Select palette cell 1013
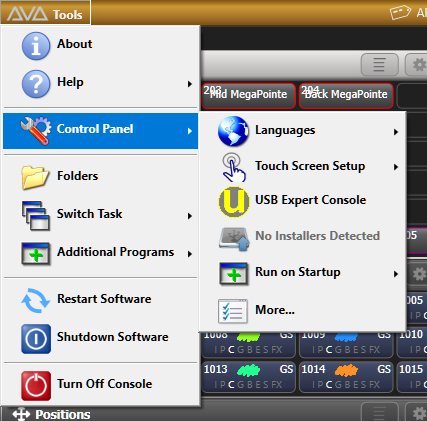The image size is (427, 421). 248,377
